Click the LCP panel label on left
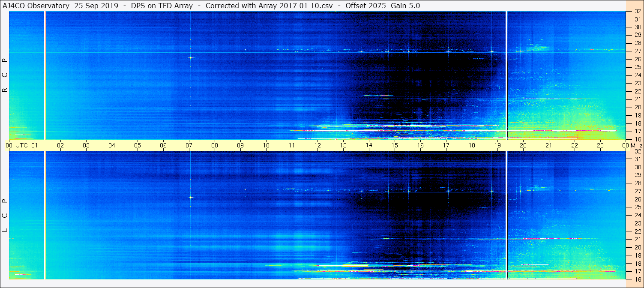644x288 pixels. coord(5,215)
